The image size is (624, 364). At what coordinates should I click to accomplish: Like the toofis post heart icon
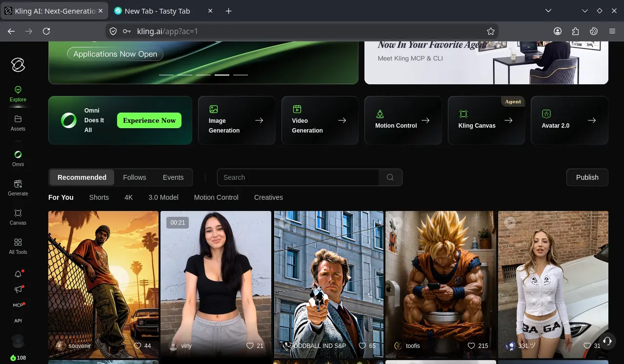click(x=471, y=345)
